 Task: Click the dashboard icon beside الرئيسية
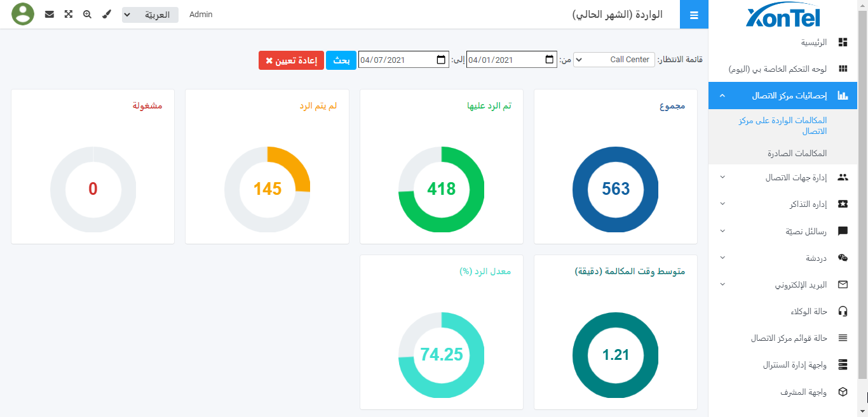coord(843,43)
